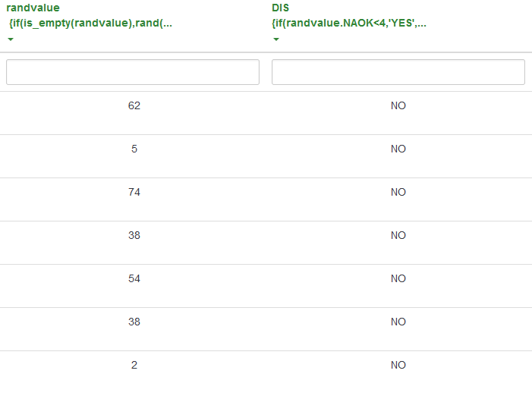
Task: Click the randvalue column header
Action: [33, 8]
